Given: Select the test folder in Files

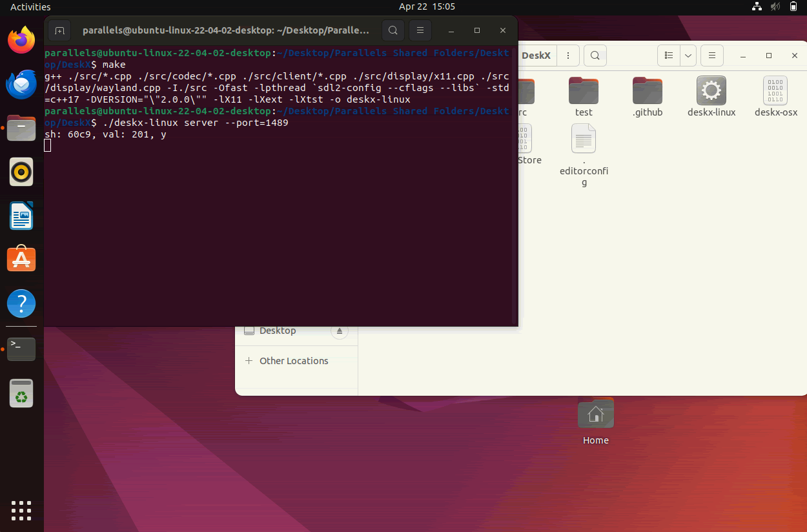Looking at the screenshot, I should pyautogui.click(x=584, y=97).
